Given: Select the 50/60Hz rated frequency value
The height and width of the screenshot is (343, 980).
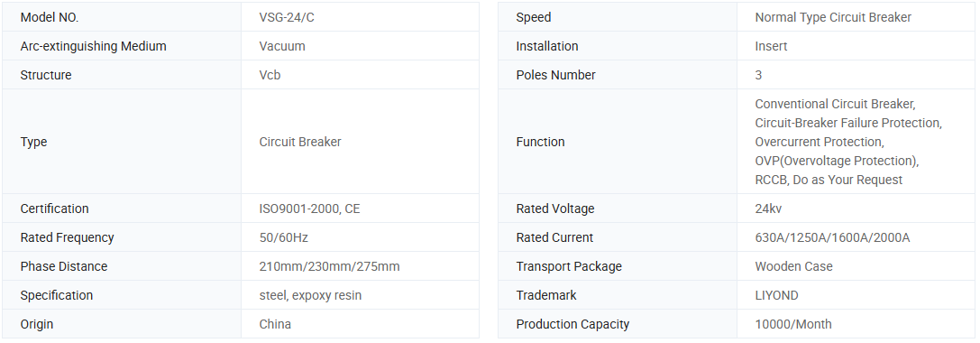Looking at the screenshot, I should click(284, 238).
